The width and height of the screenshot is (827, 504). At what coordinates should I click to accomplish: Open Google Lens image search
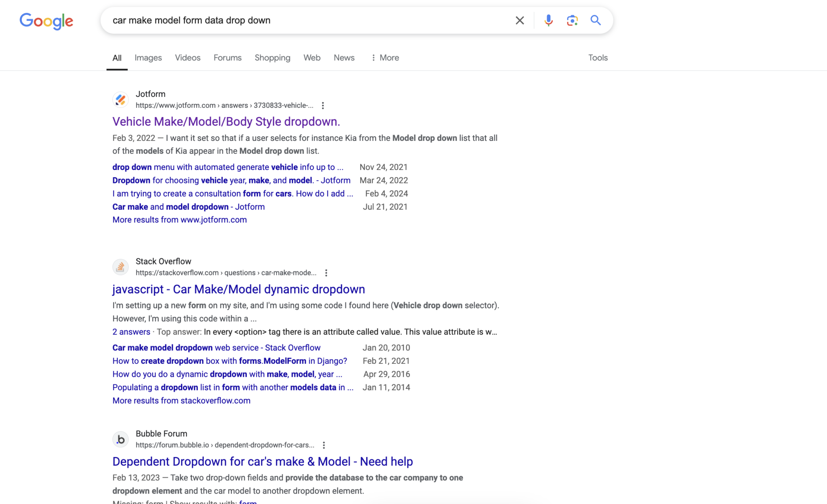[572, 20]
